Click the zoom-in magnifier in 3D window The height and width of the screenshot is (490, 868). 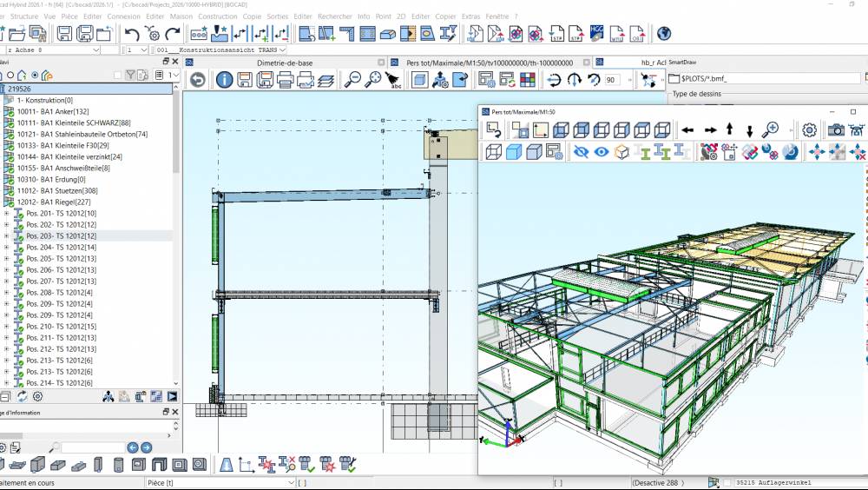pos(770,129)
